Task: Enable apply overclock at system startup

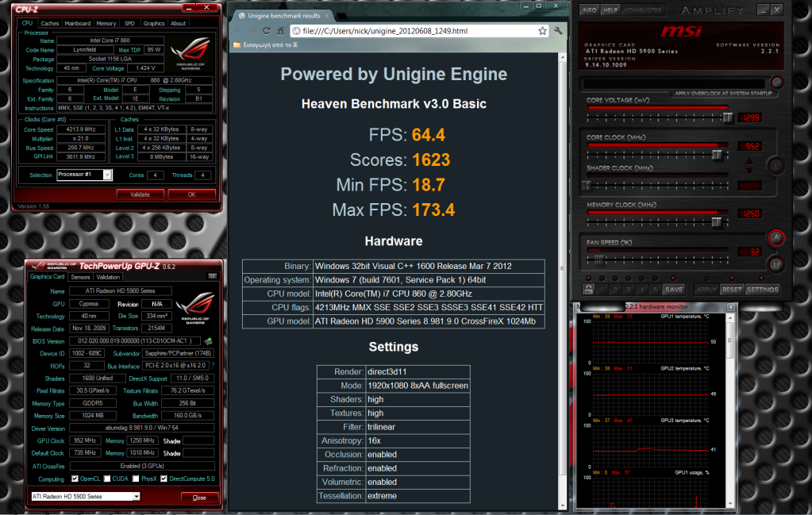Action: (776, 83)
